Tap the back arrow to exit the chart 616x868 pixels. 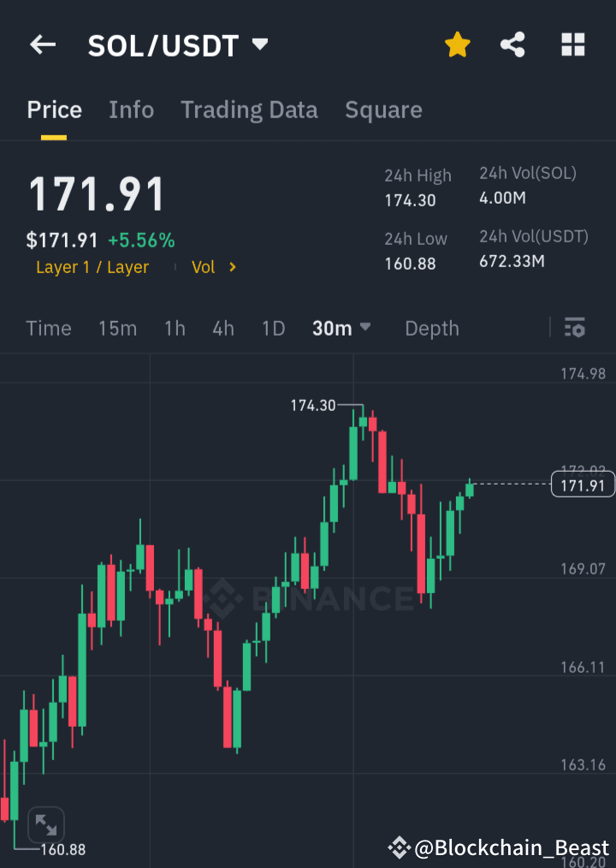click(43, 45)
